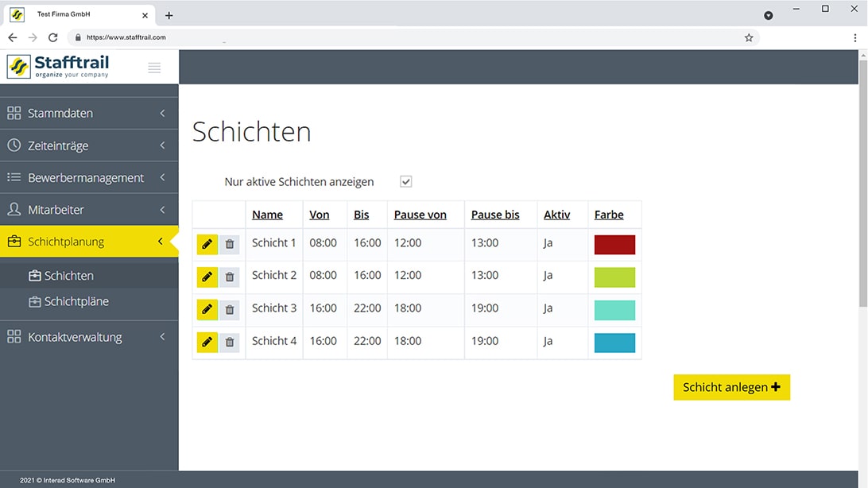Uncheck Nur aktive Schichten anzeigen
868x488 pixels.
405,181
